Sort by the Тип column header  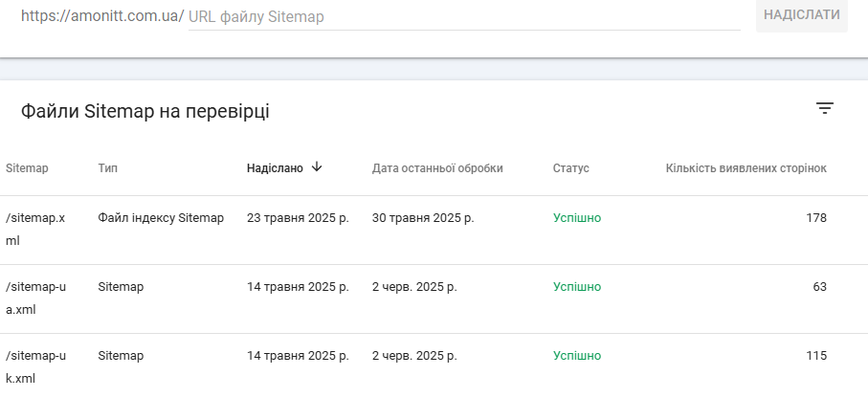click(107, 168)
